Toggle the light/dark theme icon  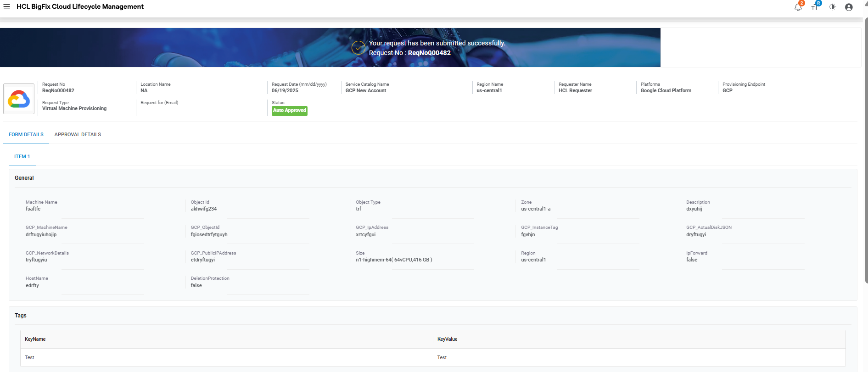coord(832,7)
